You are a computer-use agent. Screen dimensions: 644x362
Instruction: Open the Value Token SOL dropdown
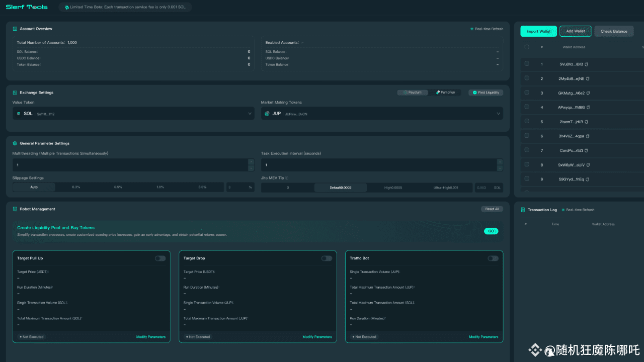133,114
